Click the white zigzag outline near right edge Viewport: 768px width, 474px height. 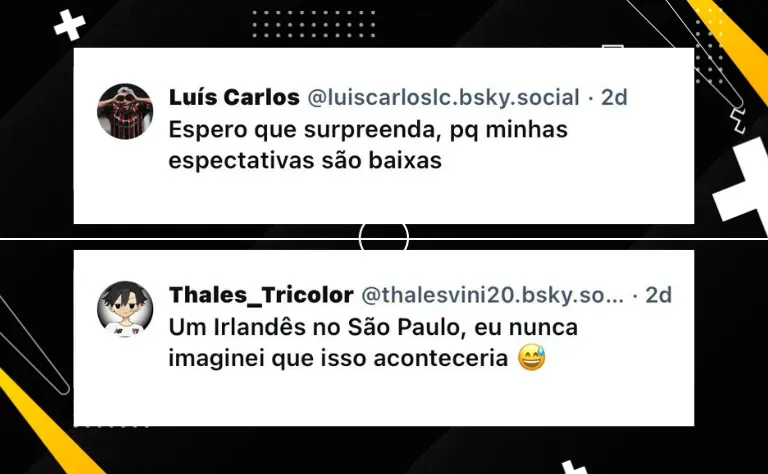click(737, 121)
